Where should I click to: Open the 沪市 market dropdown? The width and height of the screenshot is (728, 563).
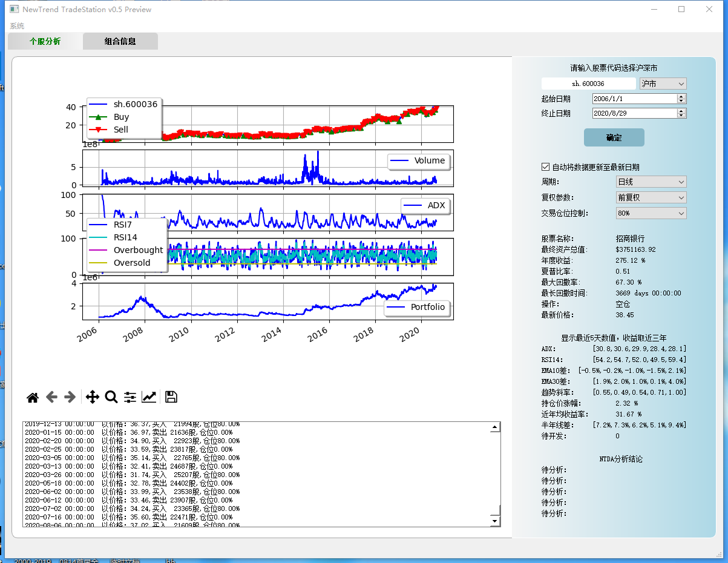pos(663,84)
